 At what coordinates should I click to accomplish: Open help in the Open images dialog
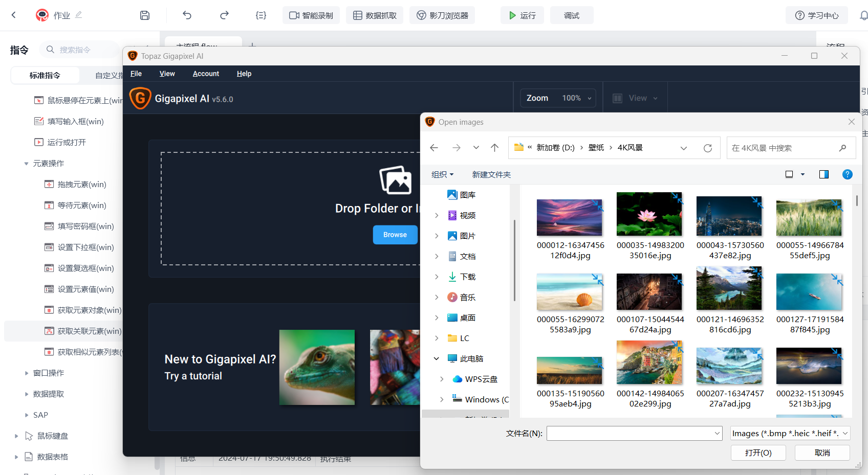click(848, 174)
